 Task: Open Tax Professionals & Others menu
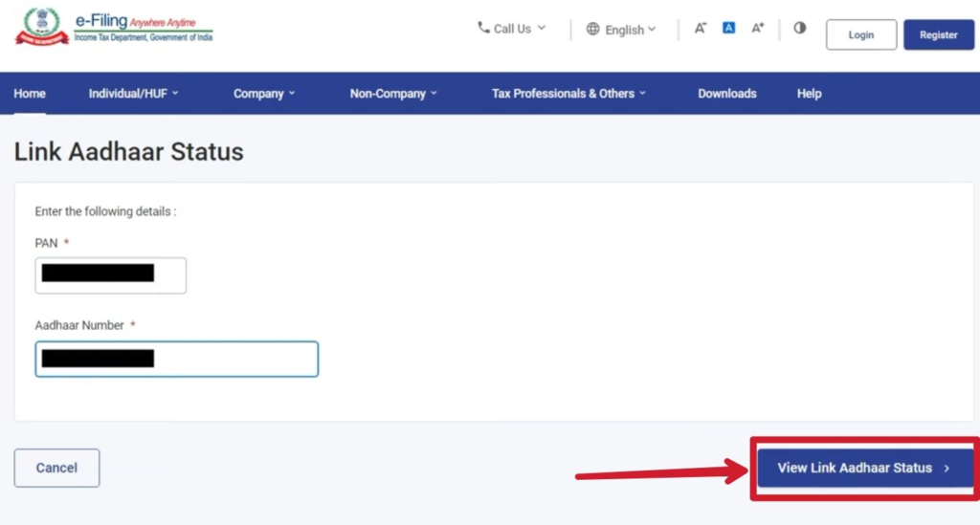click(x=568, y=94)
